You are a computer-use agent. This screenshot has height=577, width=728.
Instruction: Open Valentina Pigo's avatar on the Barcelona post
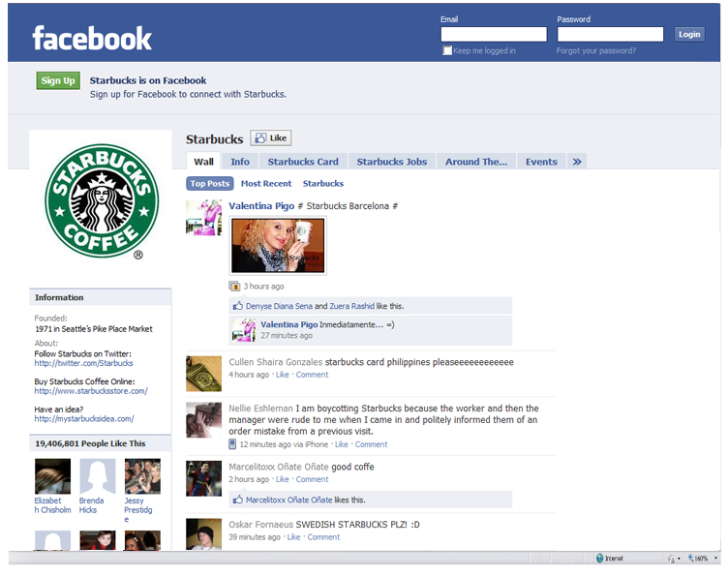(x=204, y=218)
